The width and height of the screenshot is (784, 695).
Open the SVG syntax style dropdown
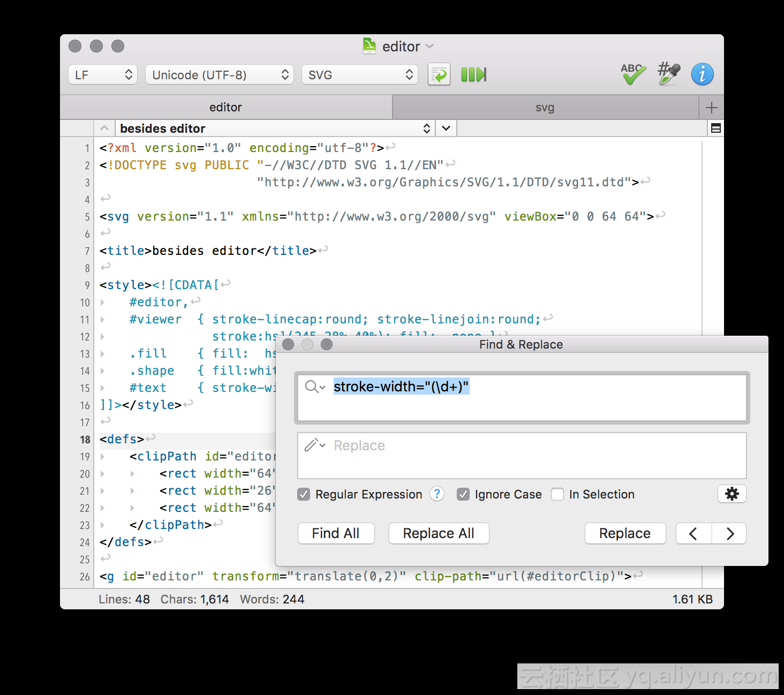(360, 74)
